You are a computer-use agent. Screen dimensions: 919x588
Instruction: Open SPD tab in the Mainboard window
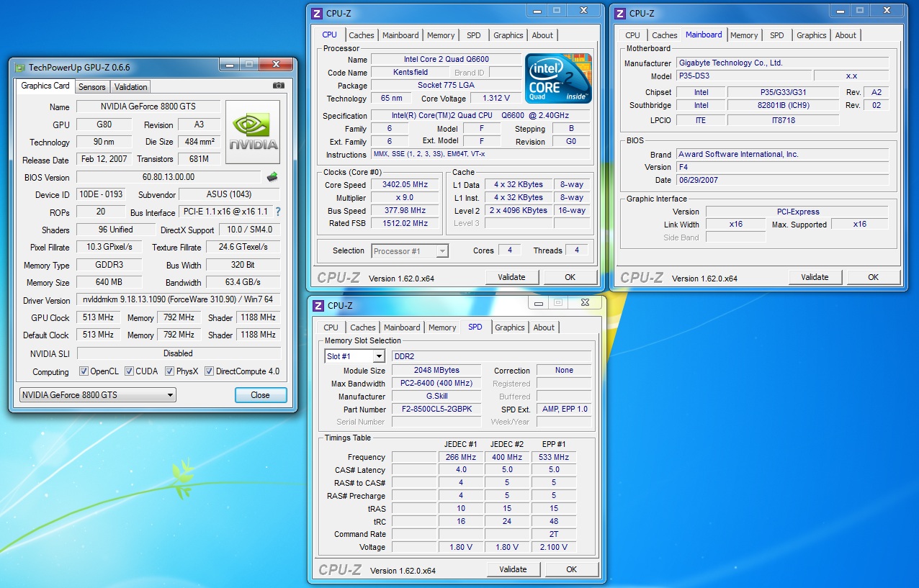[777, 35]
